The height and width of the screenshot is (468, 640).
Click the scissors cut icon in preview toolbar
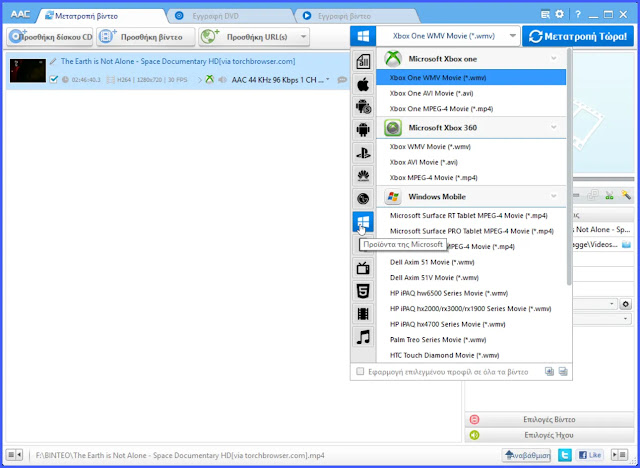609,195
